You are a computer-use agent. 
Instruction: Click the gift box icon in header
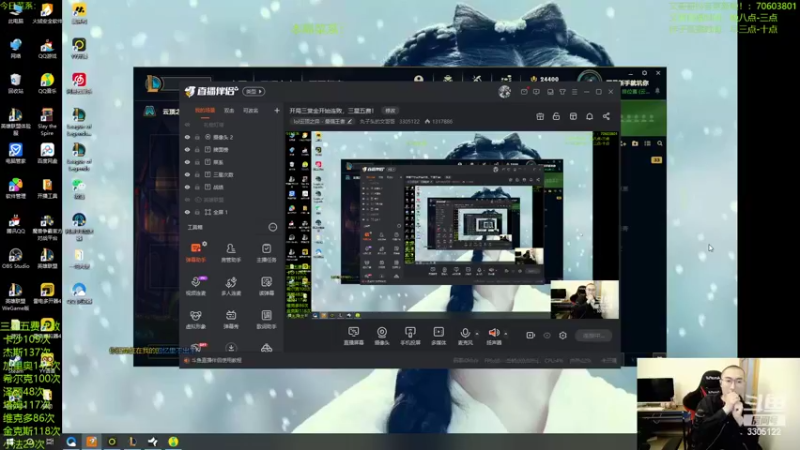point(540,116)
